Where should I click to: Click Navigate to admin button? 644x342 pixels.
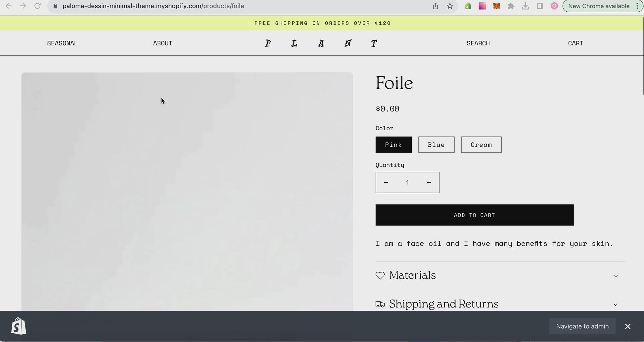pos(582,326)
